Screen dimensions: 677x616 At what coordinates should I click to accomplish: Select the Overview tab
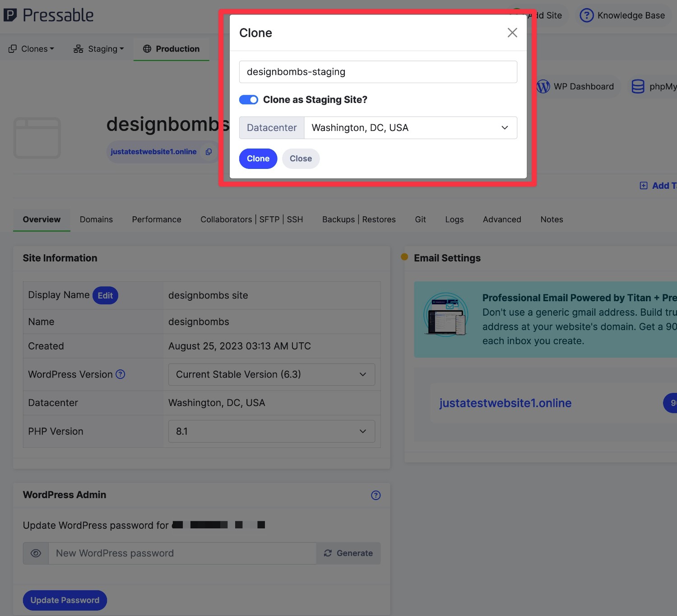(42, 219)
